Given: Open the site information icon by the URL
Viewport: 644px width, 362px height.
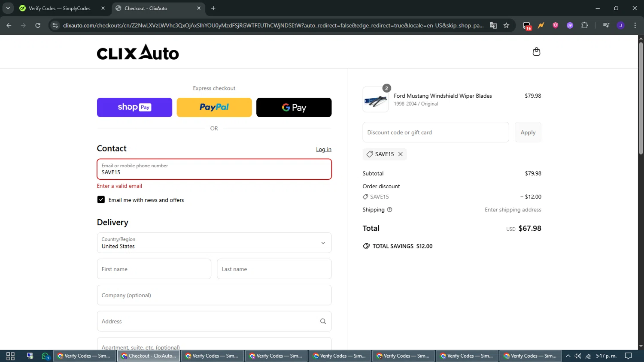Looking at the screenshot, I should click(x=55, y=25).
